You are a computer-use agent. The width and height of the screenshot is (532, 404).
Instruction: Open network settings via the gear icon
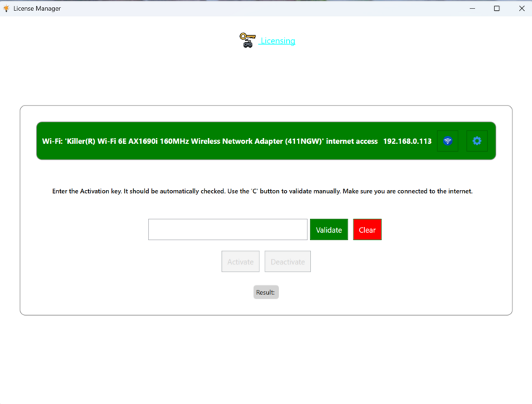(476, 141)
